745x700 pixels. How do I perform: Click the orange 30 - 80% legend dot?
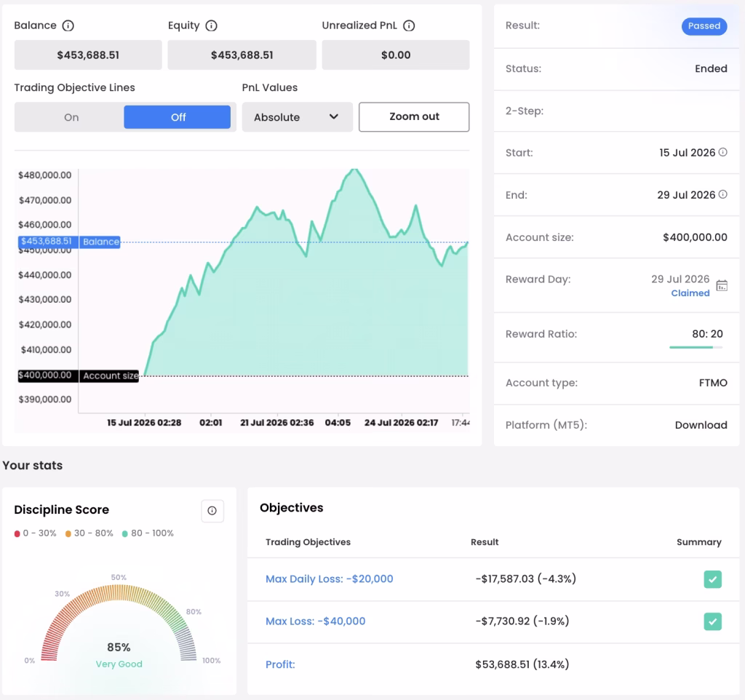68,533
